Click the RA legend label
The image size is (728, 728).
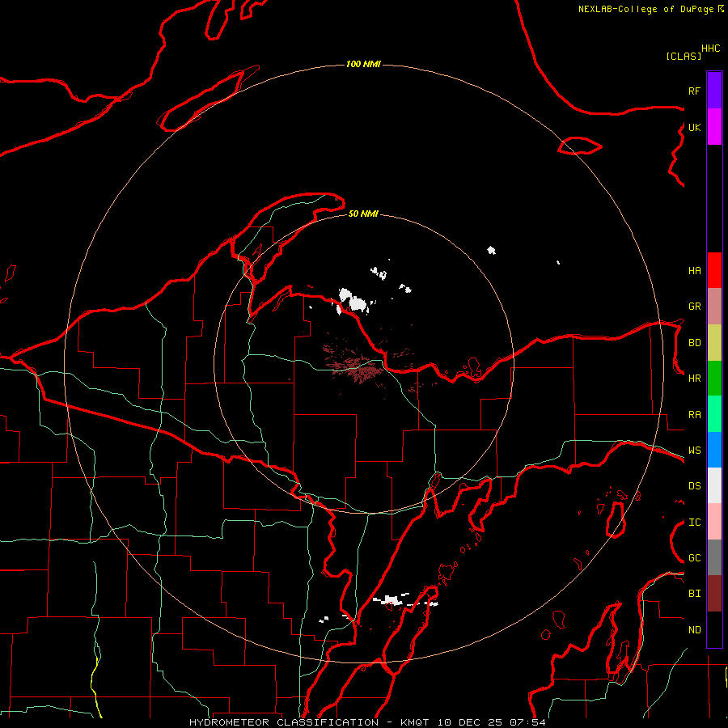click(694, 415)
